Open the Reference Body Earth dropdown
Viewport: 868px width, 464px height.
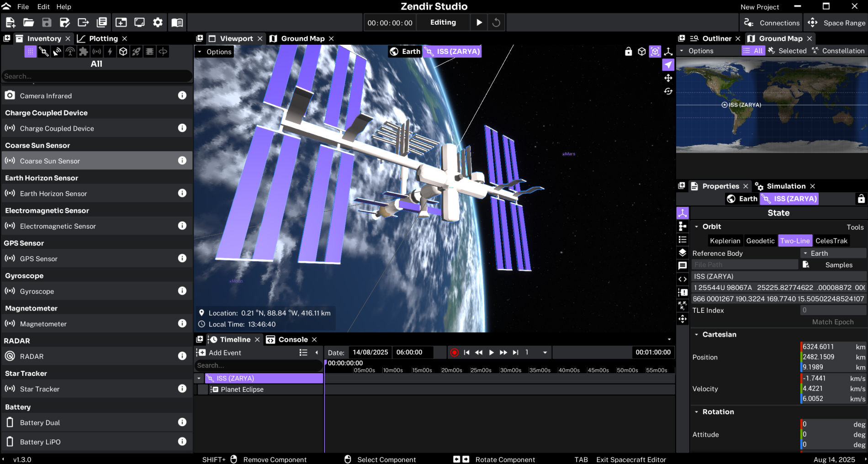coord(833,253)
